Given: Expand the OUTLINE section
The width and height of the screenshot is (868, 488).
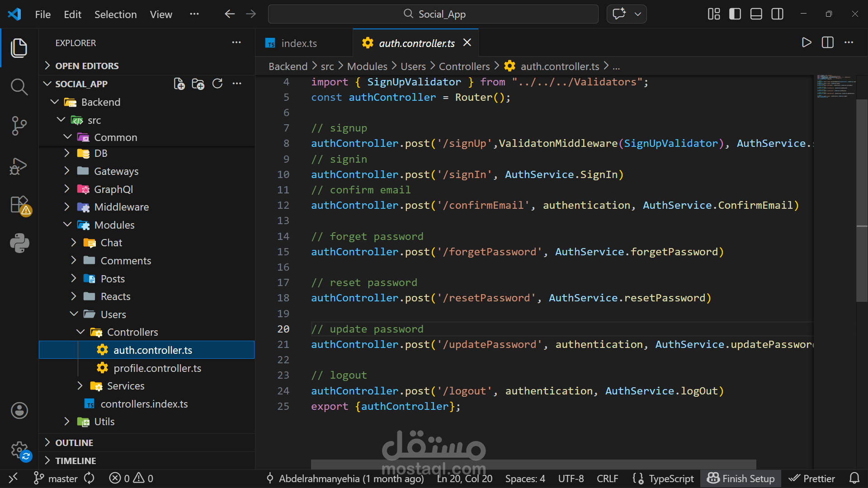Looking at the screenshot, I should [x=74, y=443].
